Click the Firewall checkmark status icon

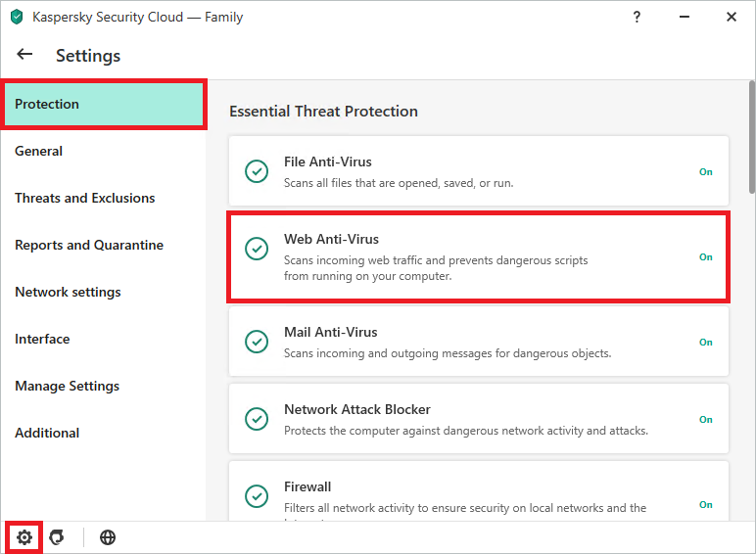(x=257, y=496)
